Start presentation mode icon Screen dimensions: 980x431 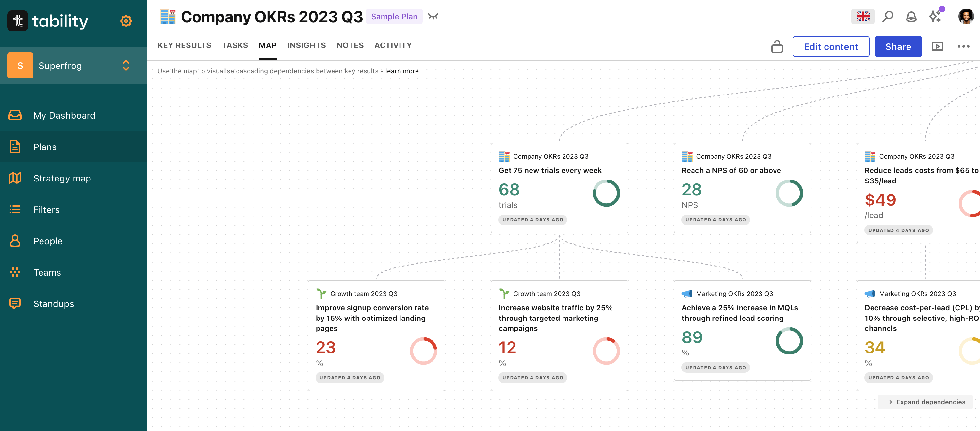click(938, 46)
